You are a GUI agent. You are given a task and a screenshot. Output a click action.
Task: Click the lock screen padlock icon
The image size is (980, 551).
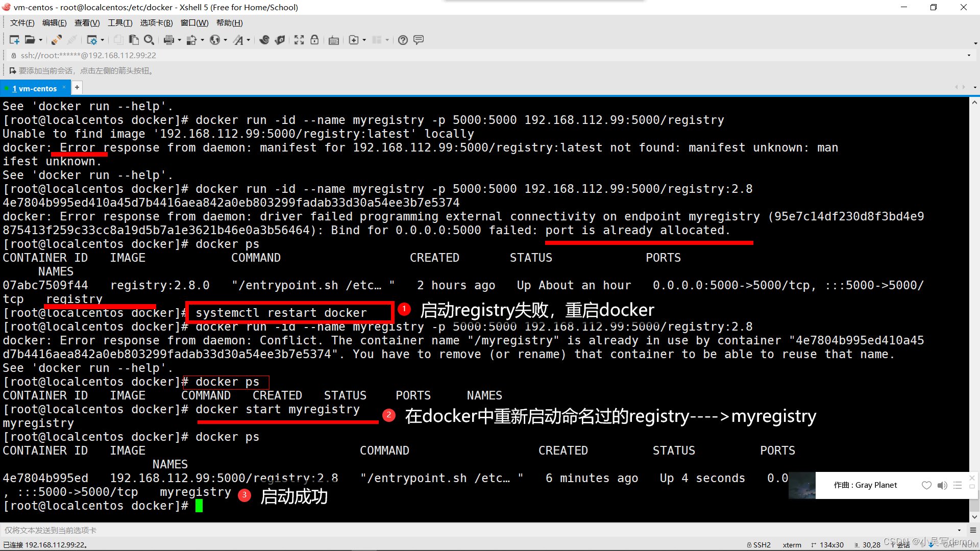(314, 40)
